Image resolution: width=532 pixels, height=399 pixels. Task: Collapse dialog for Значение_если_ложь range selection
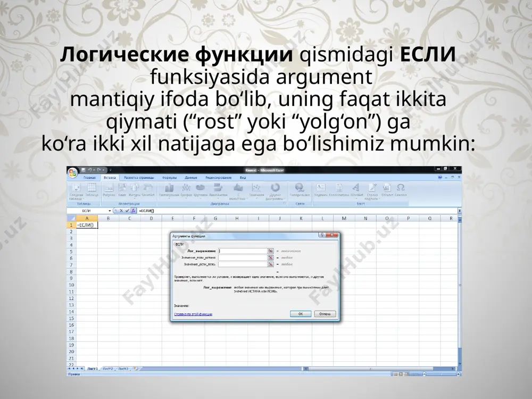tap(270, 264)
